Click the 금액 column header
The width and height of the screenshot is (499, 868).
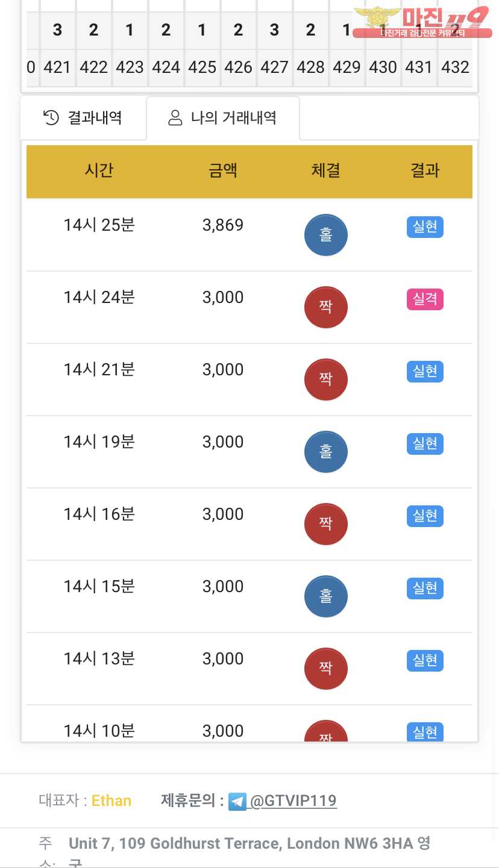pyautogui.click(x=223, y=171)
